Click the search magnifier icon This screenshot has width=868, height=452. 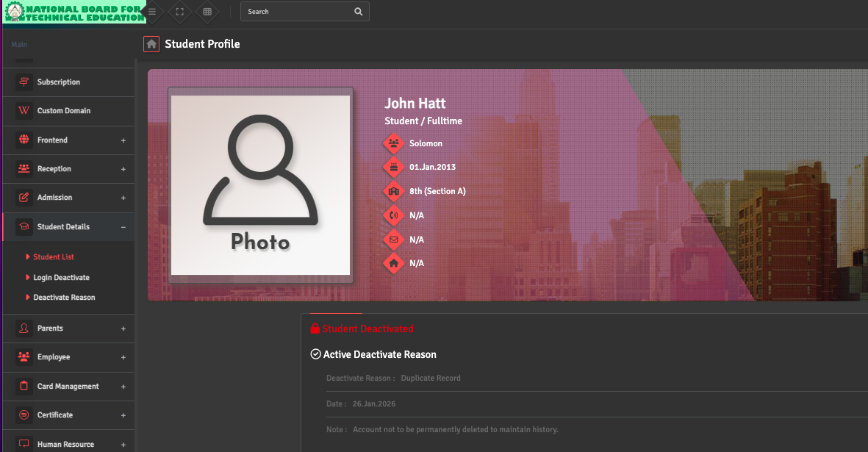pos(358,12)
